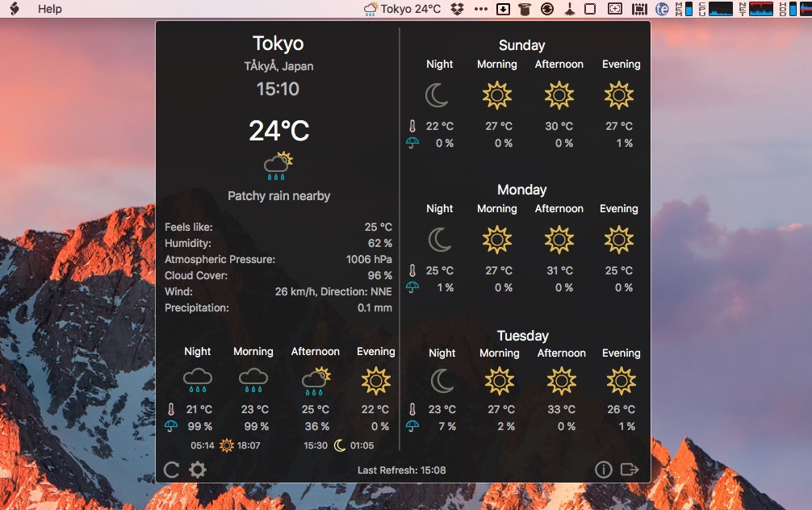Screen dimensions: 812x510
Task: Click today's Night rain cloud icon
Action: 197,381
